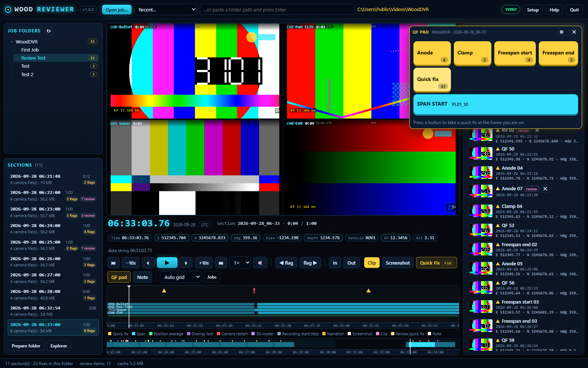Open the Help menu
588x368 pixels.
coord(554,10)
